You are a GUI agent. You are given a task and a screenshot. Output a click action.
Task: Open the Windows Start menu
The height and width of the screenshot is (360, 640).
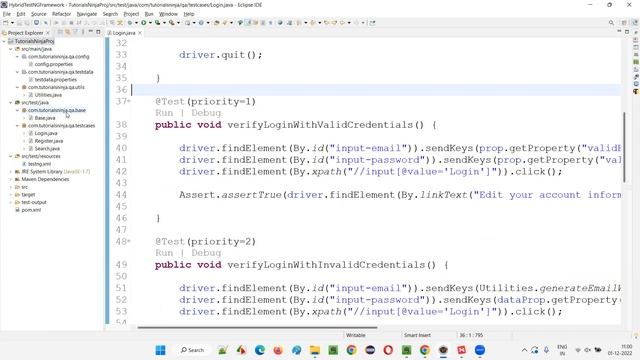pos(161,350)
